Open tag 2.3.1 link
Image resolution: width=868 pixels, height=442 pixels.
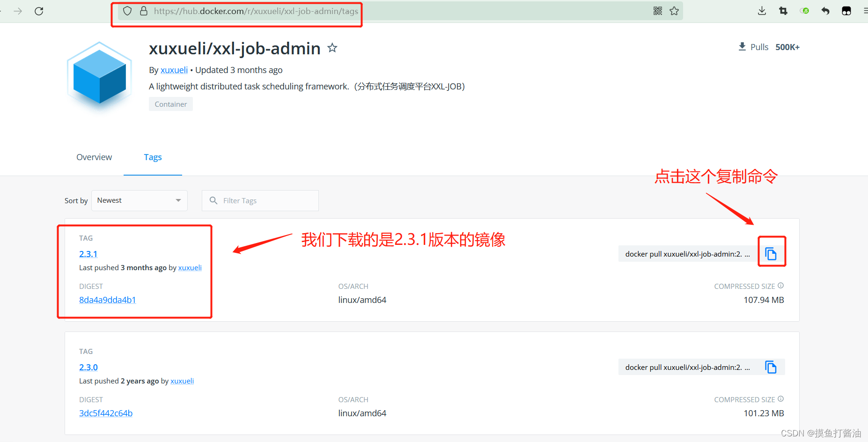point(88,254)
